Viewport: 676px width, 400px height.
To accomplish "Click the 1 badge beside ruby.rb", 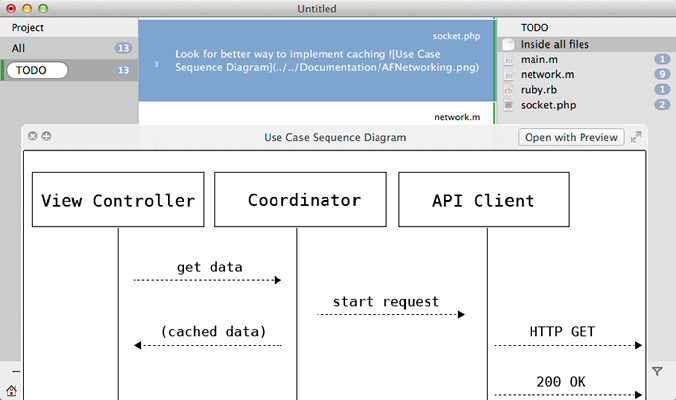I will tap(662, 89).
